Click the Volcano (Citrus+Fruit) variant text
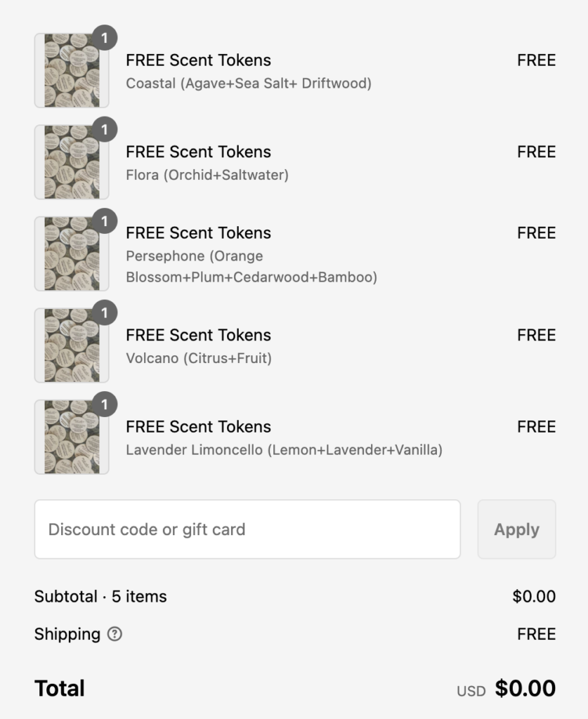 [x=199, y=358]
